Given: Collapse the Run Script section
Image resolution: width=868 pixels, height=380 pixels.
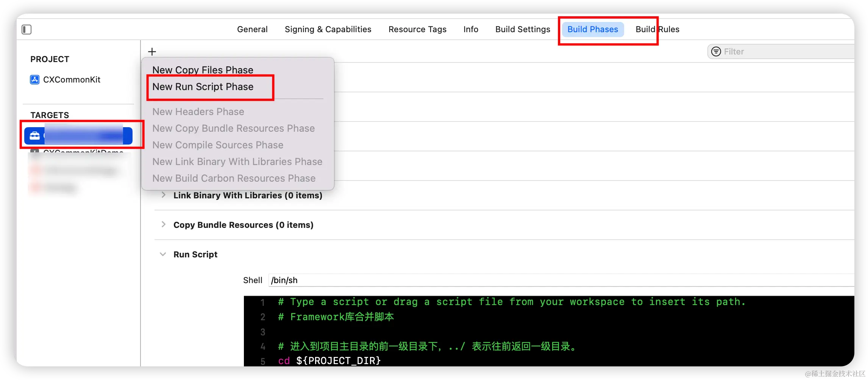Looking at the screenshot, I should coord(163,254).
